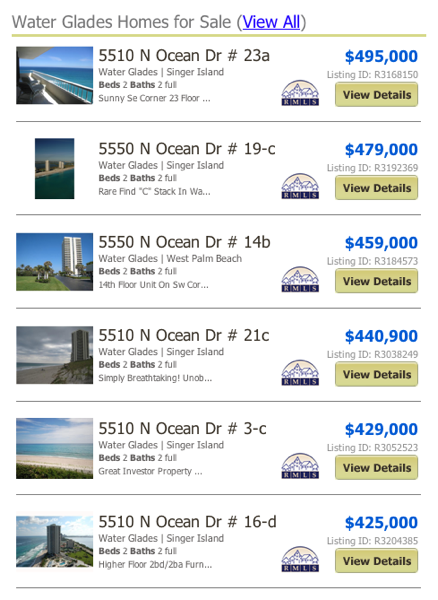
Task: Click RMLS logo beside $440,900 listing
Action: pos(300,372)
